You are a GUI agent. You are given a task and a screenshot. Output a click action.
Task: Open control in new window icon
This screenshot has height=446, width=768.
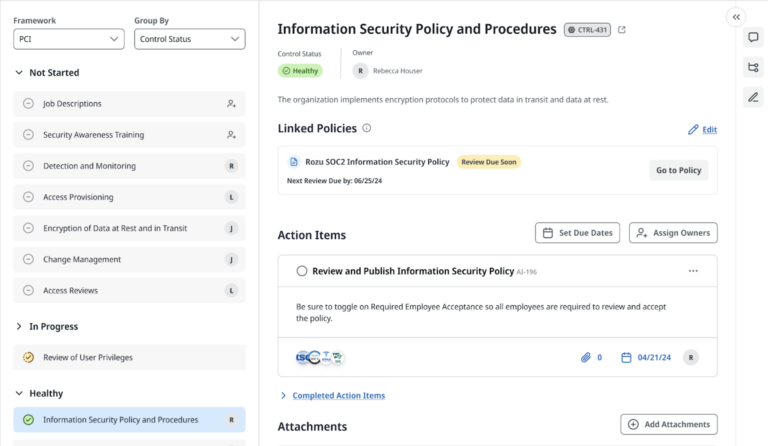[622, 30]
